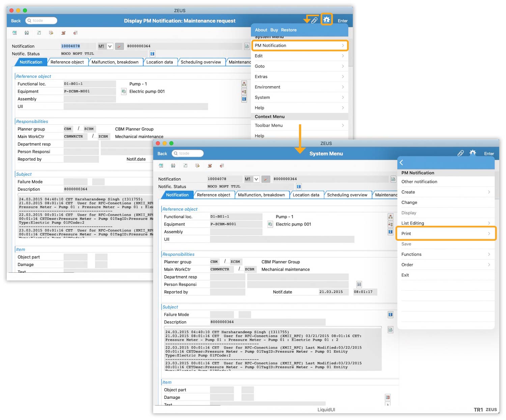Click info icon beside NOCO NOPT status in System Menu window
This screenshot has width=506, height=420.
click(x=299, y=187)
